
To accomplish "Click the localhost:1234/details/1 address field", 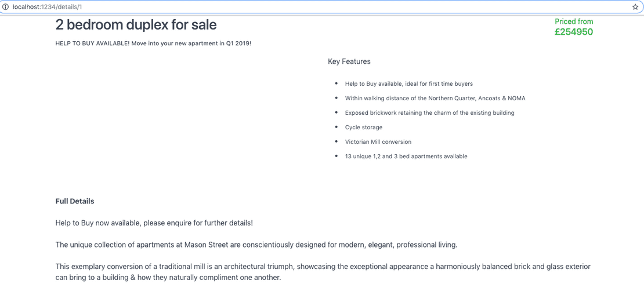I will coord(320,7).
